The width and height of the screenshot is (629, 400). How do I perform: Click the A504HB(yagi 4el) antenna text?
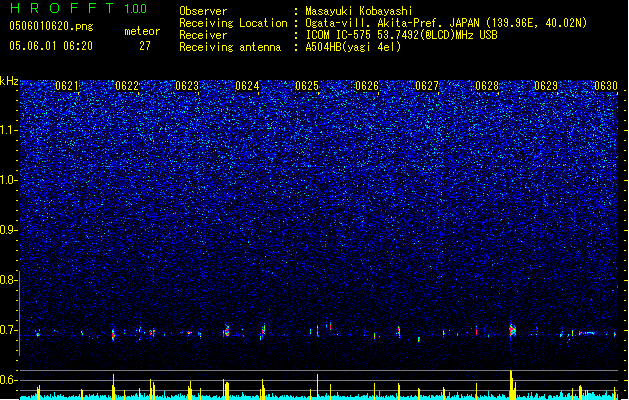353,47
